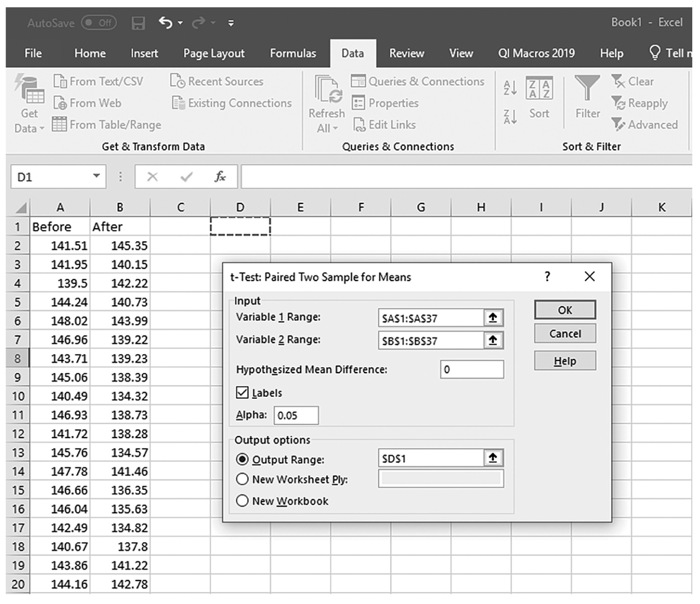Click the From Text/CSV icon

[x=60, y=81]
